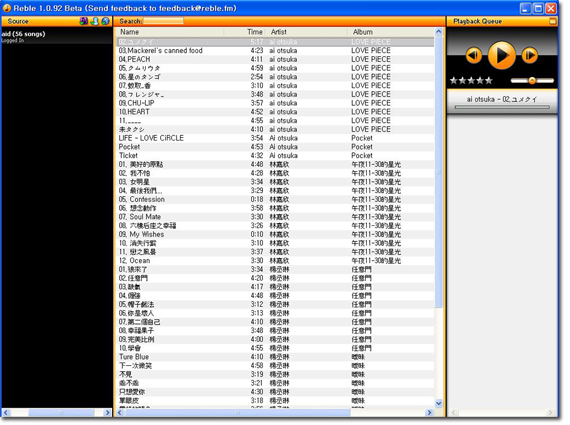Maximize the Reble window

pyautogui.click(x=538, y=8)
